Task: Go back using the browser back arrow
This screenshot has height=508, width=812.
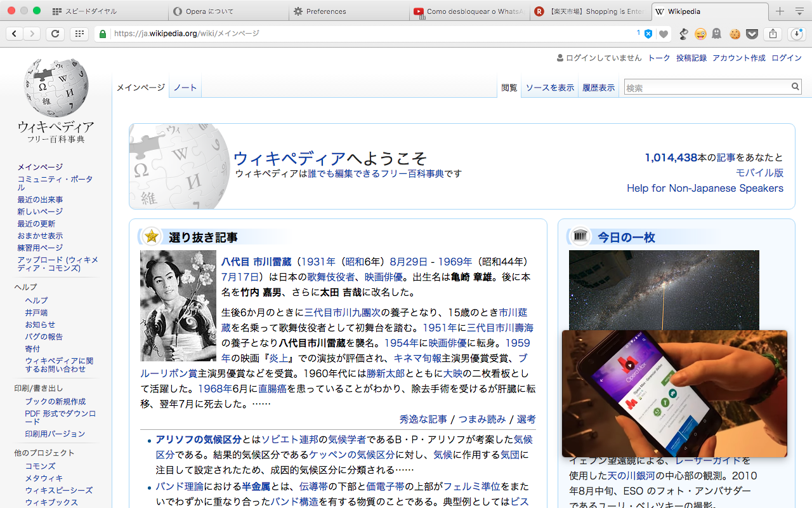Action: point(15,34)
